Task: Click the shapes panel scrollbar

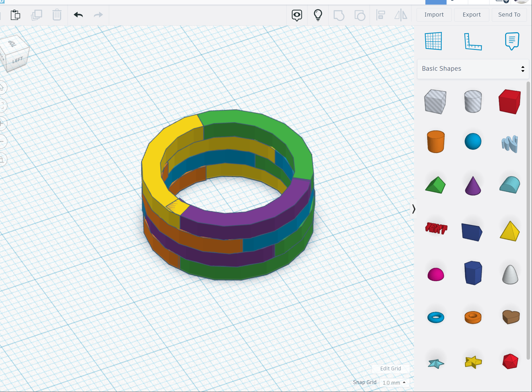Action: (x=528, y=220)
